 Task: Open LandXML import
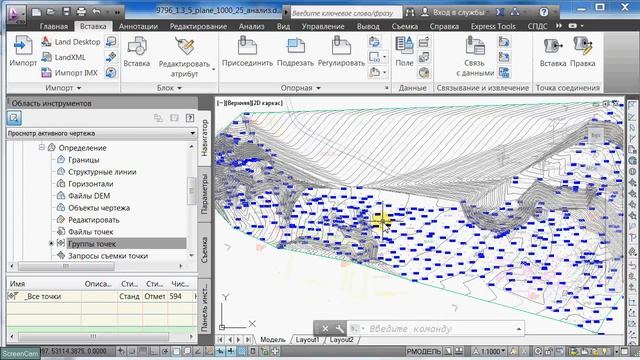[x=64, y=57]
